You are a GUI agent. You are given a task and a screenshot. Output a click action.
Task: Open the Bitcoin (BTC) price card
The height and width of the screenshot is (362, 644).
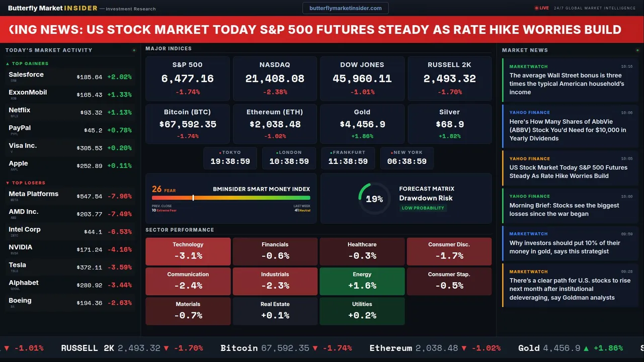[188, 124]
